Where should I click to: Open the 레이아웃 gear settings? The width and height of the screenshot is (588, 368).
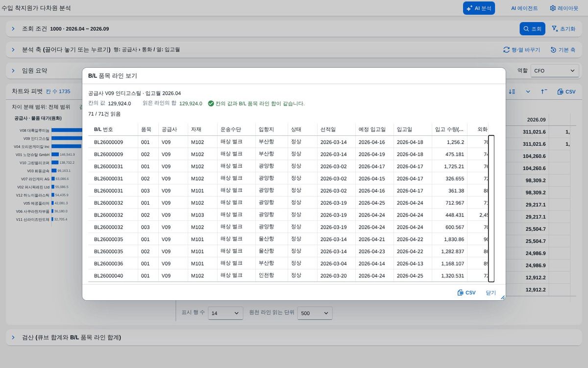pos(564,8)
